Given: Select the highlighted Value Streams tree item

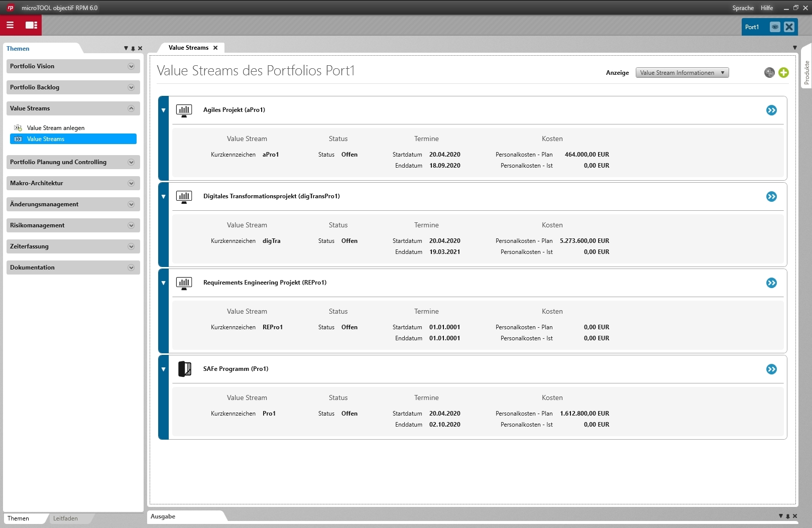Looking at the screenshot, I should pos(73,139).
